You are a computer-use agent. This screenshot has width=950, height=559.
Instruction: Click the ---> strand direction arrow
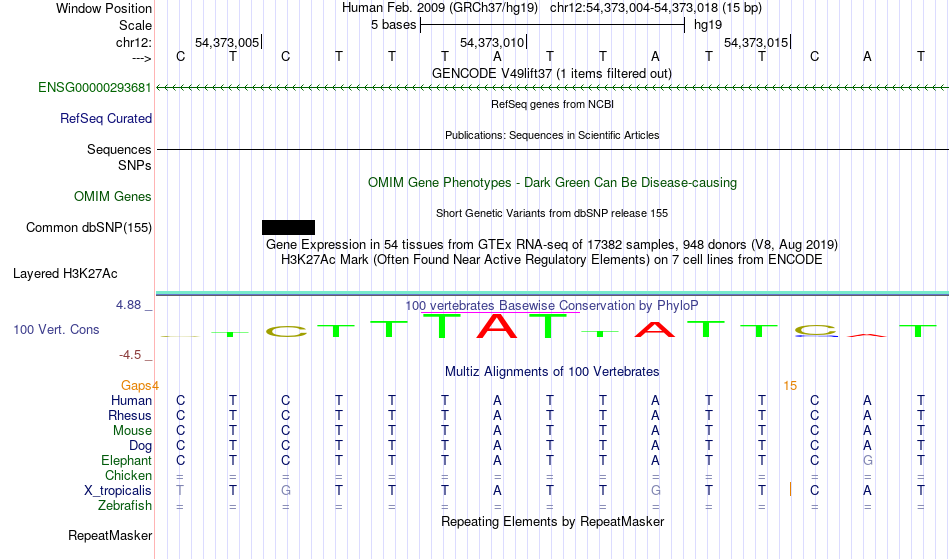(x=142, y=58)
